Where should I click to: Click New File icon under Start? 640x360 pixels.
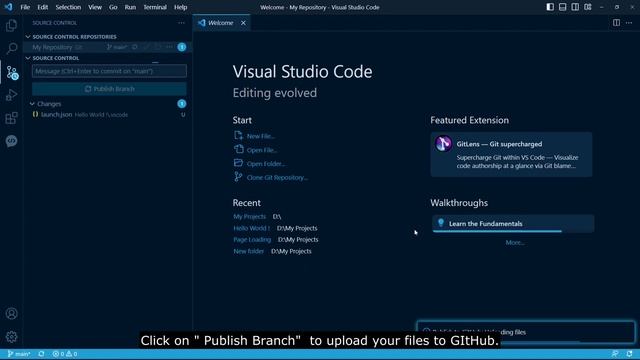(238, 136)
